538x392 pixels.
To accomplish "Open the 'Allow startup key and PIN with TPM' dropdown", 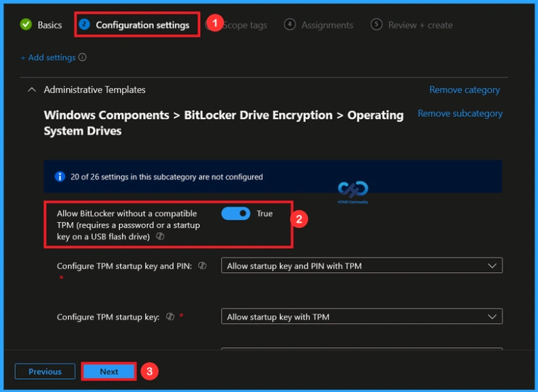I will point(362,265).
